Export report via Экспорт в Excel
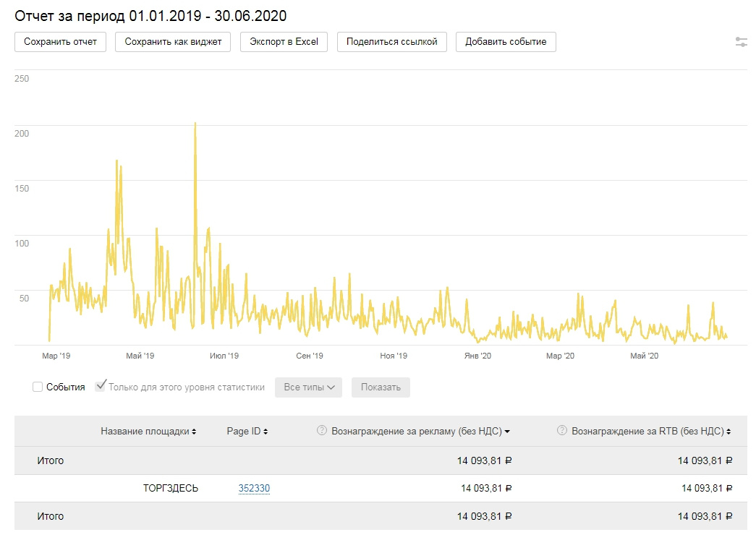This screenshot has width=756, height=540. (284, 42)
